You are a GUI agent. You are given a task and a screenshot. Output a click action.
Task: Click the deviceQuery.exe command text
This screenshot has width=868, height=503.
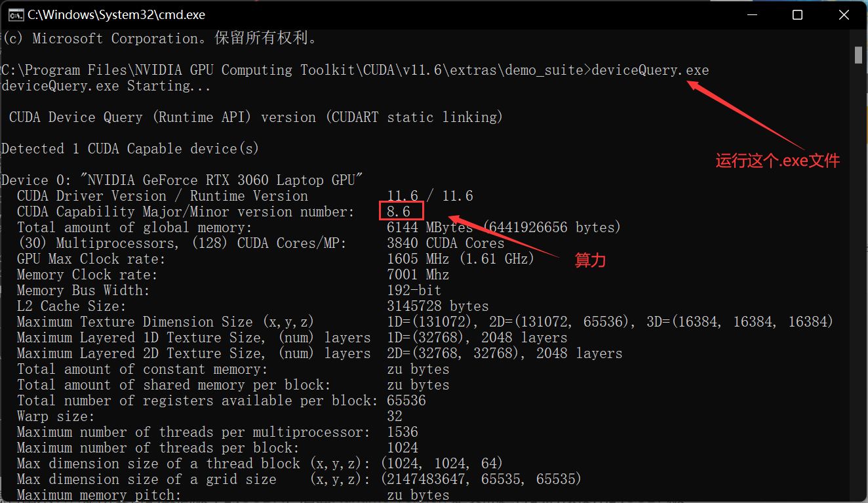click(650, 70)
